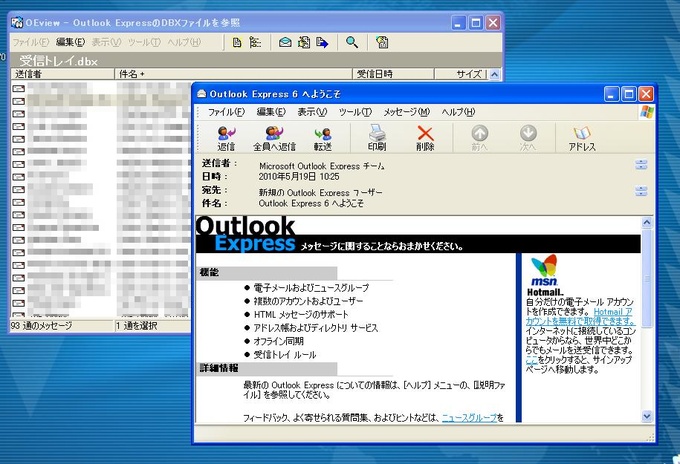Viewport: 680px width, 464px height.
Task: Open the ヘルプ(H) menu in Outlook Express
Action: click(458, 112)
